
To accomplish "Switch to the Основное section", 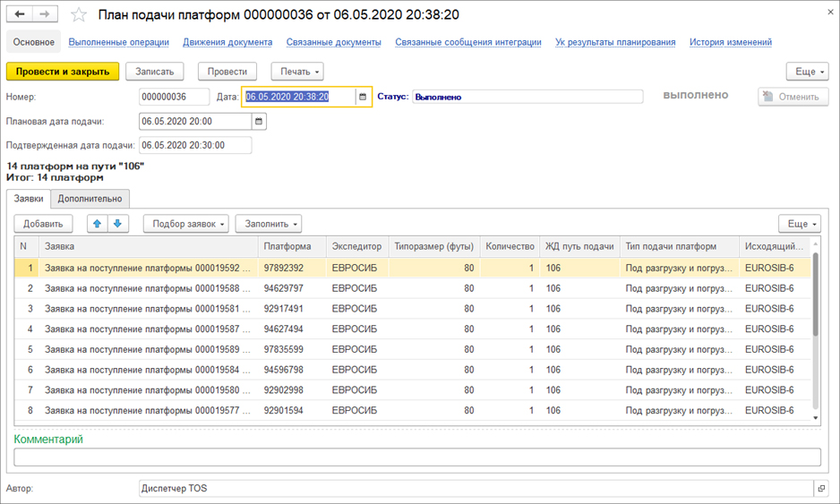I will 34,42.
